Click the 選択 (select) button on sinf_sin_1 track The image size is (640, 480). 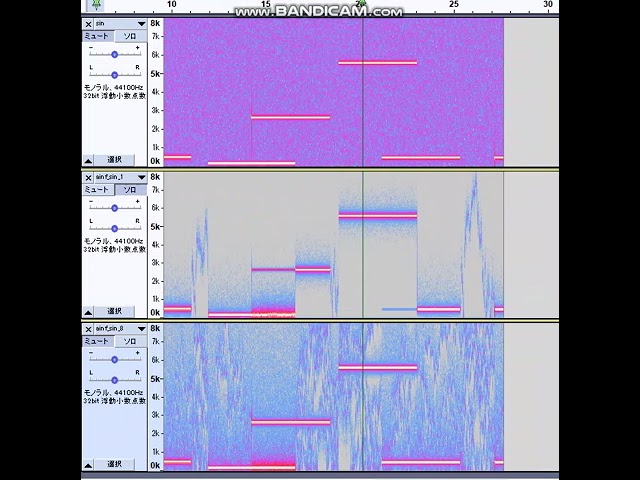coord(114,312)
